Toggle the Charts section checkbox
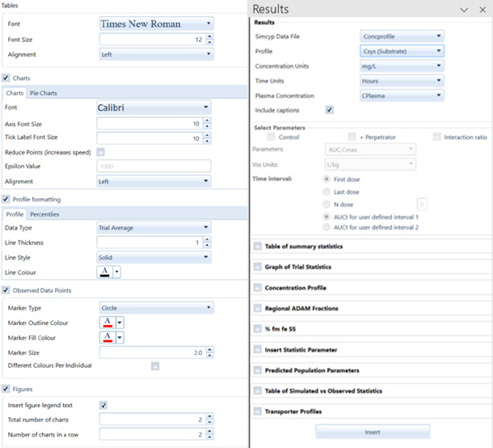 pyautogui.click(x=6, y=78)
